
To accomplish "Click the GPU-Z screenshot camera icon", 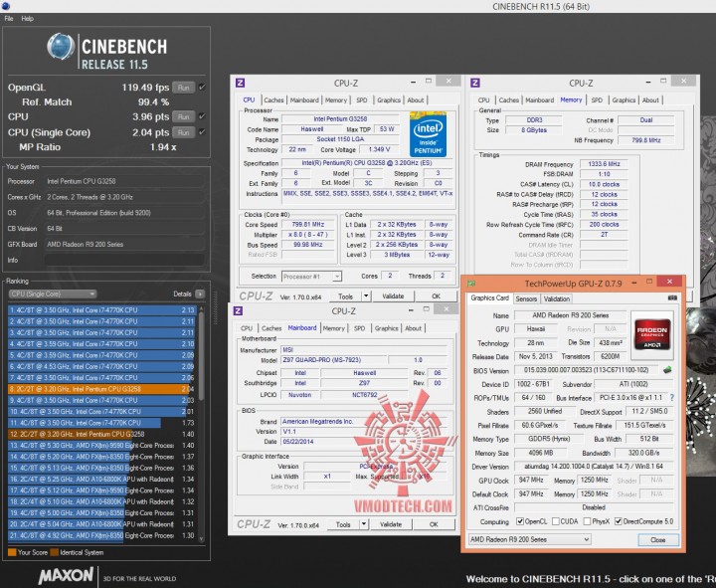I will point(672,297).
